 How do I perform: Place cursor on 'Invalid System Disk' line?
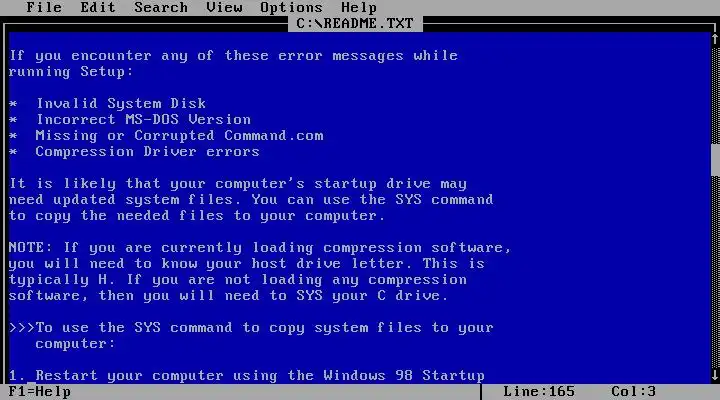point(121,103)
